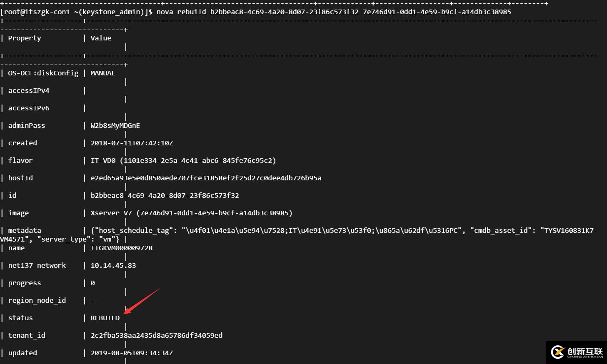Click the watermark's Chinese brand text
The width and height of the screenshot is (607, 364).
coord(585,351)
